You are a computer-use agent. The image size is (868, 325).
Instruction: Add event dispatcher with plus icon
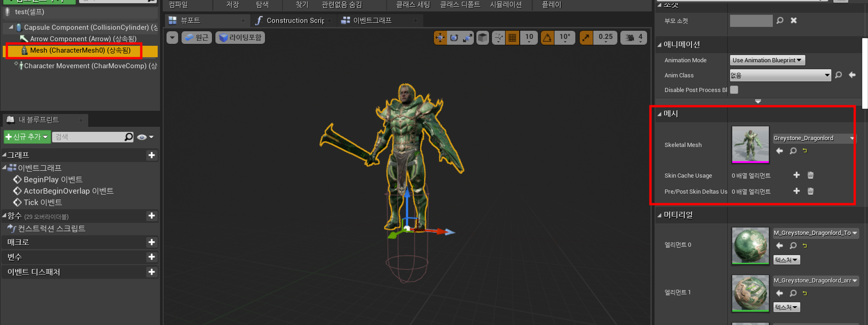coord(152,272)
